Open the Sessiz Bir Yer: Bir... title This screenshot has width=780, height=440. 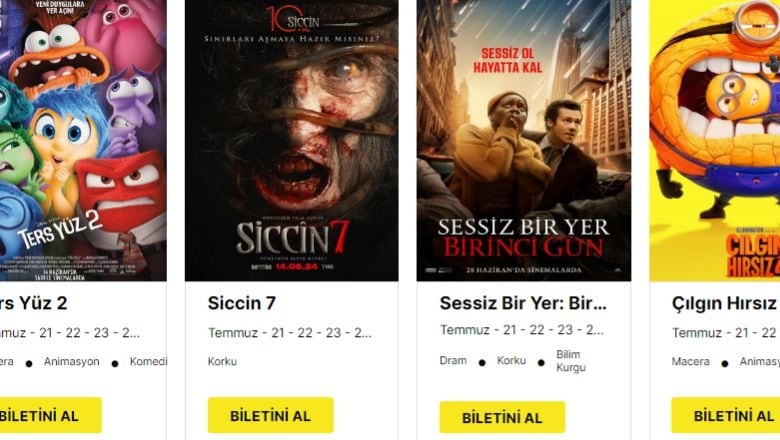(523, 303)
